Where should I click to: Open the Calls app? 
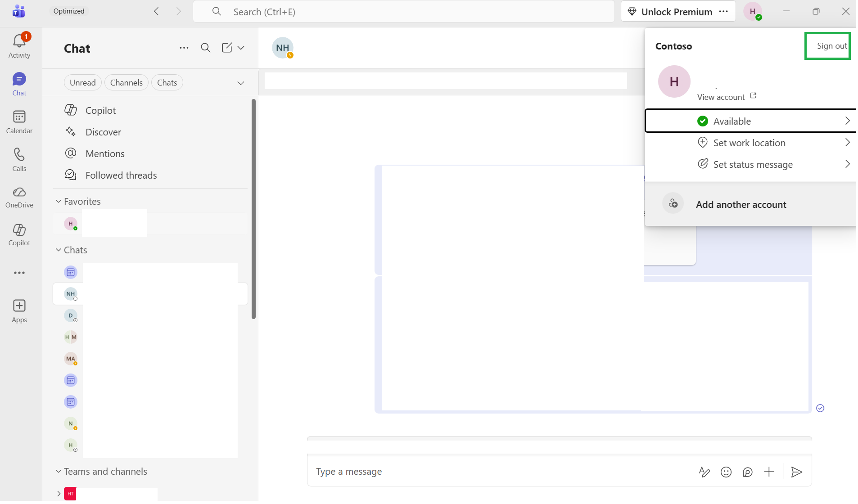tap(19, 160)
